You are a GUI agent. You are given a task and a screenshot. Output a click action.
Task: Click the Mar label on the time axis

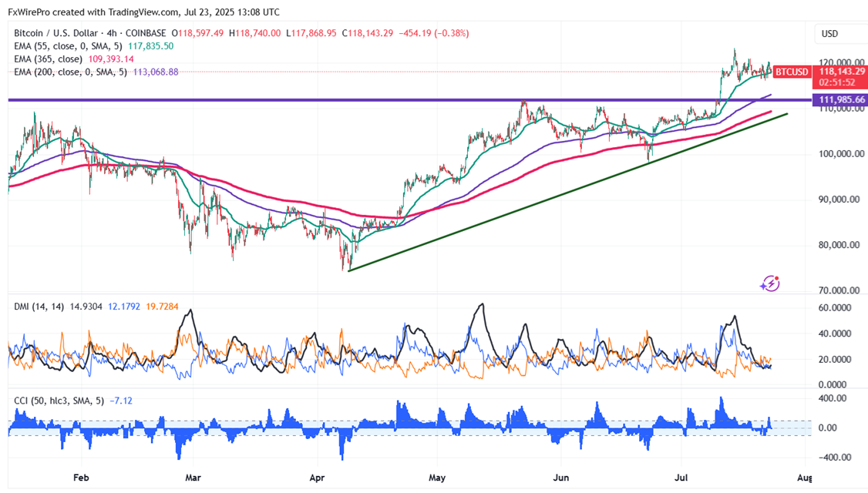point(193,478)
